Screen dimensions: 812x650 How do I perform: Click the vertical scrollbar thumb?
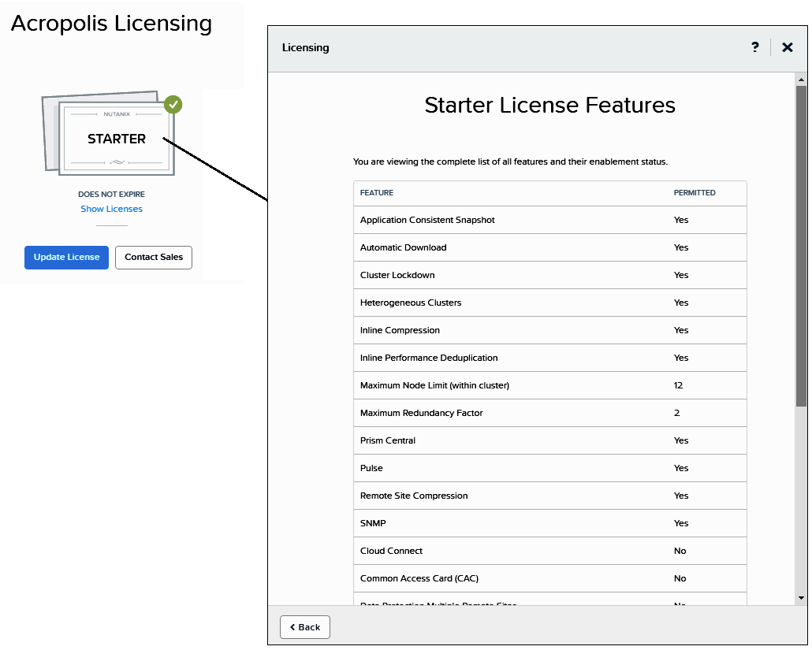click(x=801, y=246)
